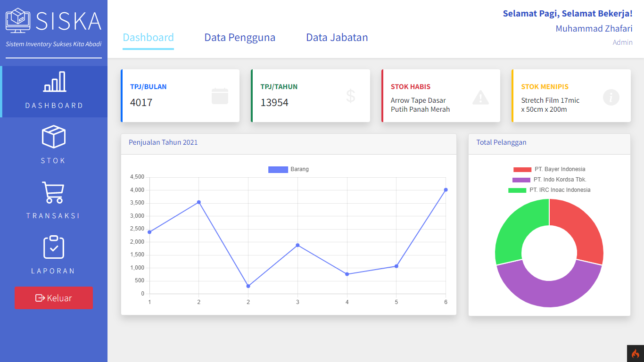Viewport: 644px width, 362px height.
Task: Open the Dashboard bar chart icon
Action: pyautogui.click(x=54, y=82)
